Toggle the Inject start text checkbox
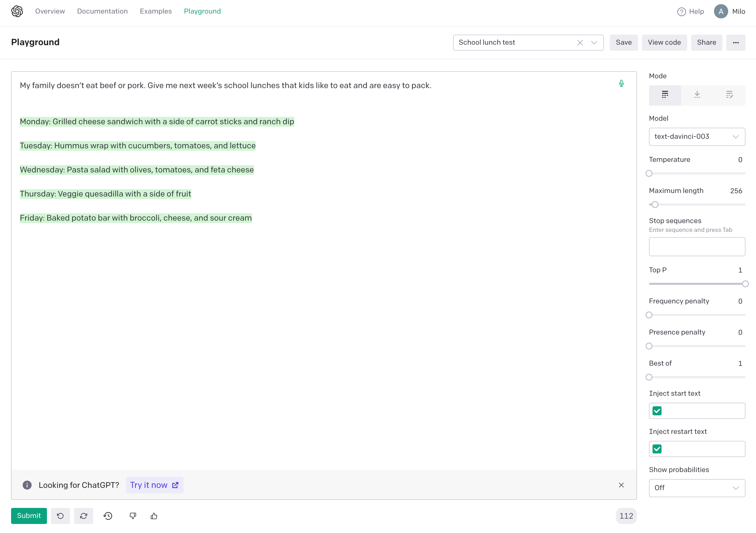 tap(657, 411)
